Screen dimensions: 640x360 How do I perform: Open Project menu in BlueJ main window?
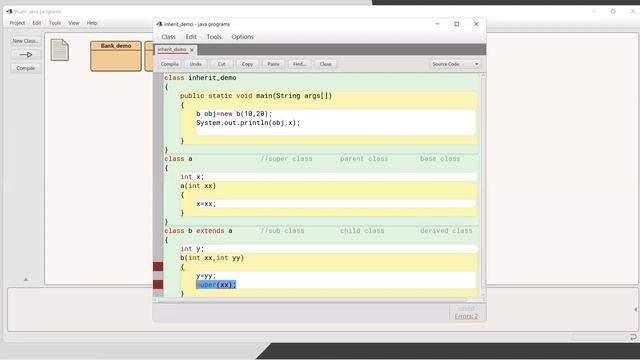(x=17, y=23)
